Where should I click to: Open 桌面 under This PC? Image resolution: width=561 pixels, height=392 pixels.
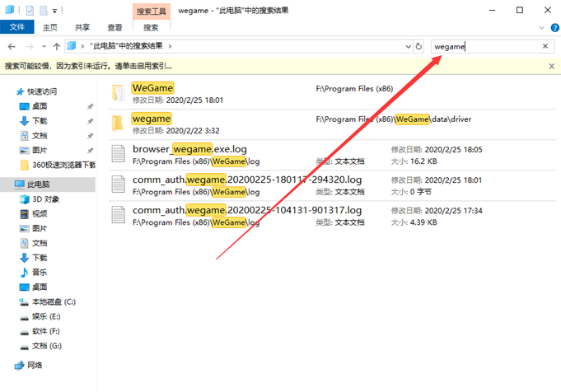point(40,287)
